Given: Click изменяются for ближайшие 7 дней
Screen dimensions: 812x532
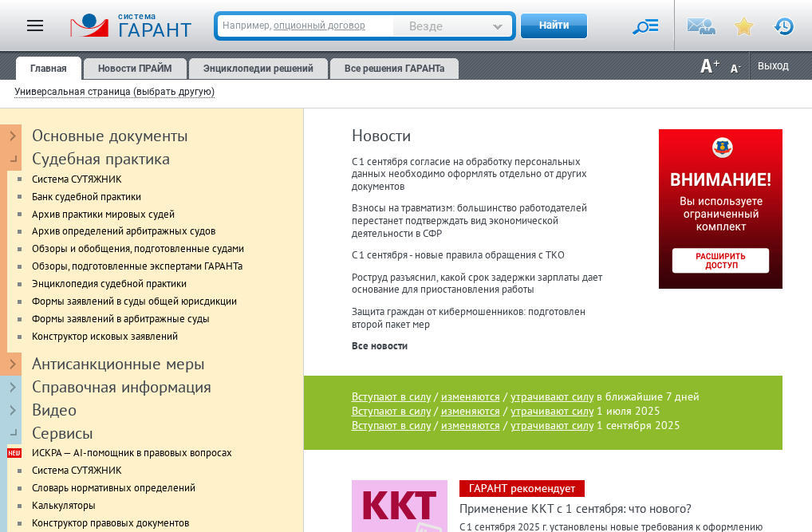Looking at the screenshot, I should (471, 396).
